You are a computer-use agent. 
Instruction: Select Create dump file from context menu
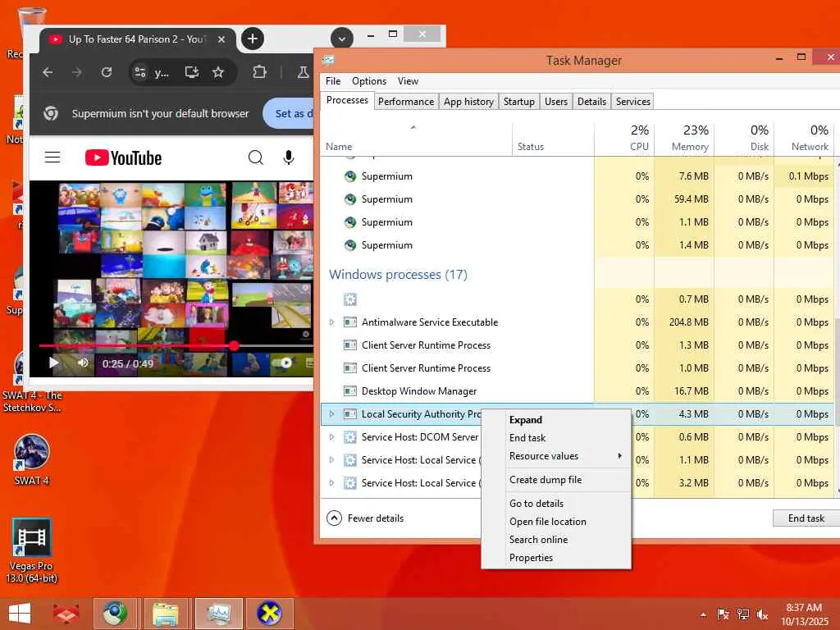pos(546,480)
